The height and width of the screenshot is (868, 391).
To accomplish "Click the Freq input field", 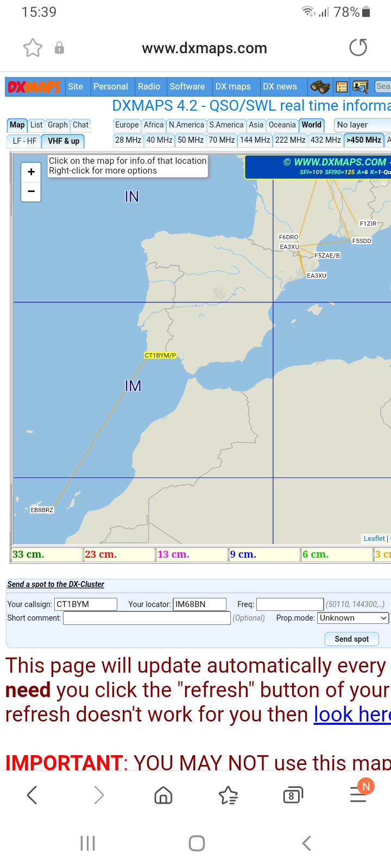I will [290, 604].
